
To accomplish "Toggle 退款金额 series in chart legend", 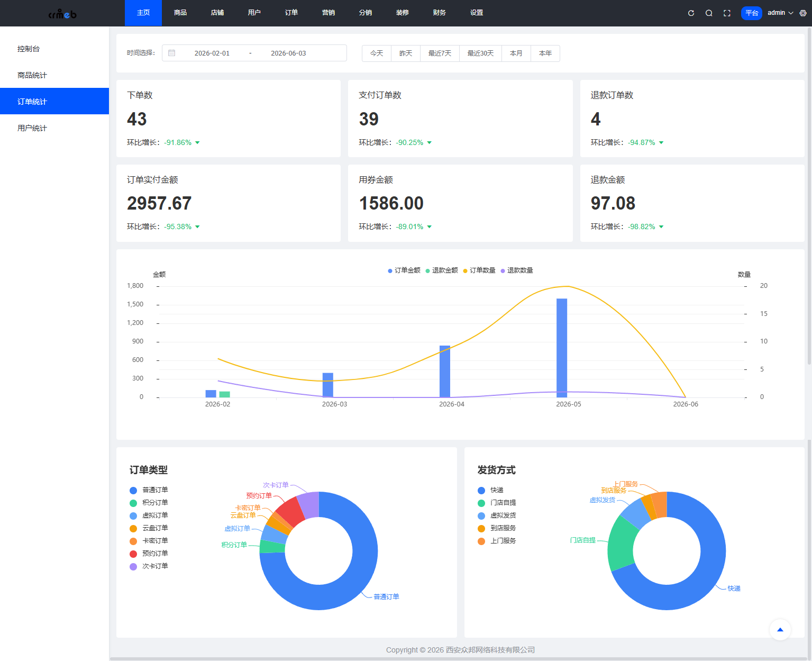I will tap(442, 270).
